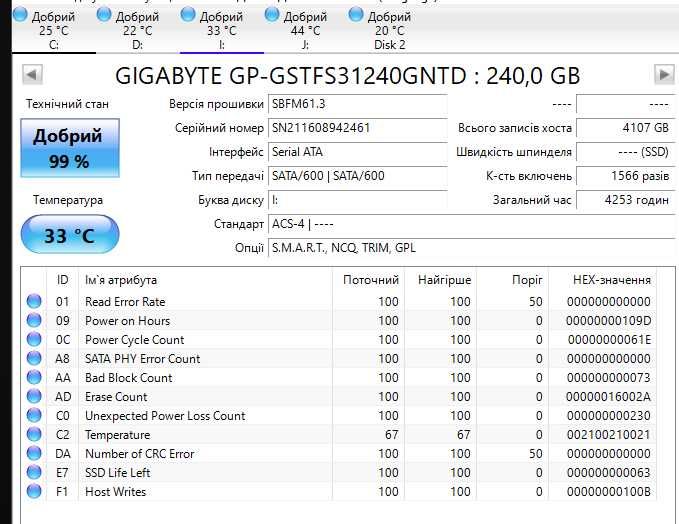The width and height of the screenshot is (679, 524).
Task: Click the power on count 1566 разів
Action: [x=626, y=176]
